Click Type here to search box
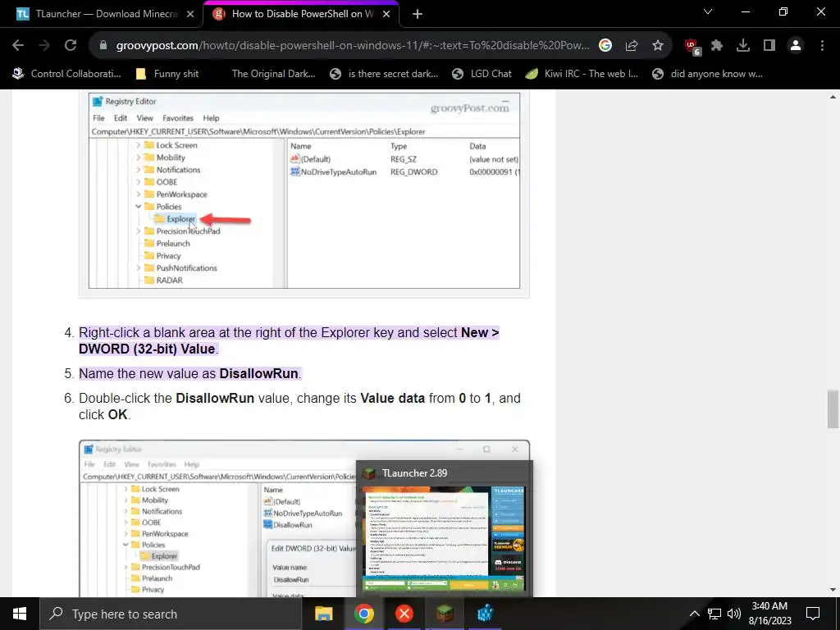This screenshot has width=840, height=630. [x=171, y=614]
